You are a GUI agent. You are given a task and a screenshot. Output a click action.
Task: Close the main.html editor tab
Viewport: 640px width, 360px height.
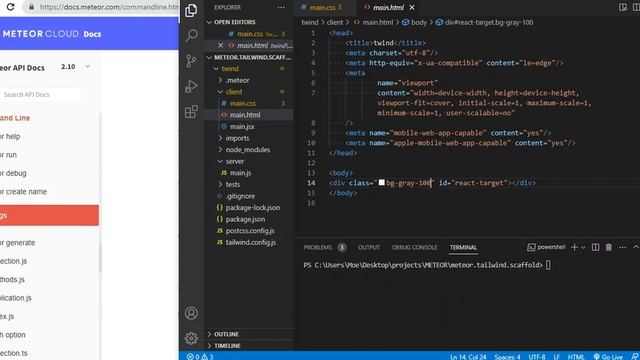pyautogui.click(x=412, y=7)
